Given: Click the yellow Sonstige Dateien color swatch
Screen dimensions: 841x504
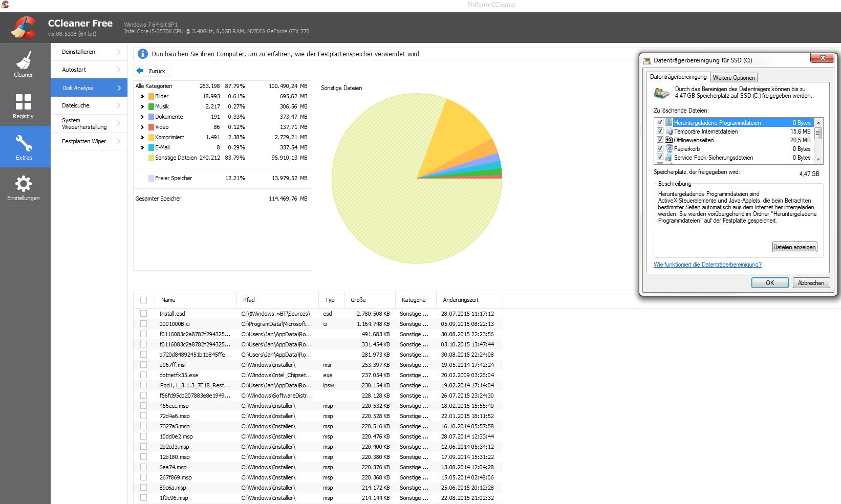Looking at the screenshot, I should tap(151, 158).
